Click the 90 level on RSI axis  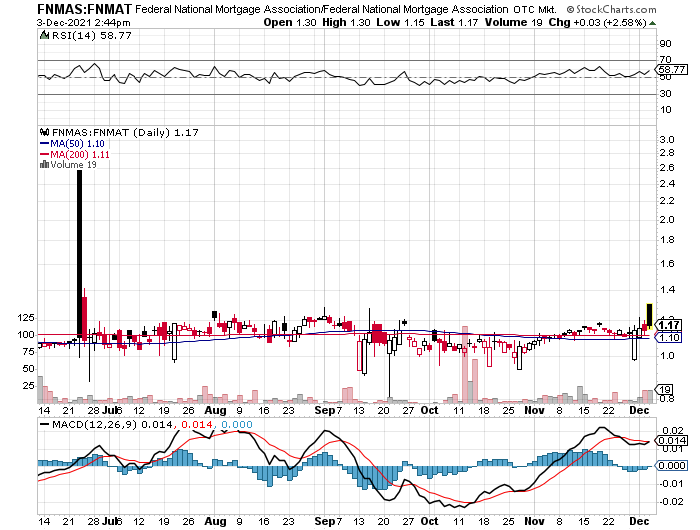click(x=665, y=43)
